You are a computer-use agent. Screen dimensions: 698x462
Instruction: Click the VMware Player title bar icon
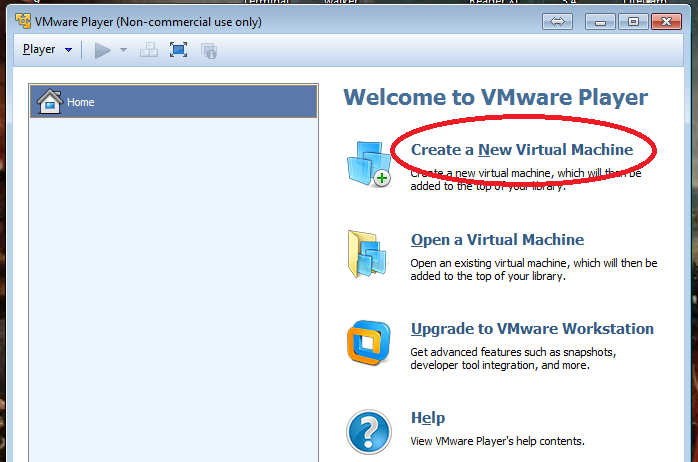point(23,21)
